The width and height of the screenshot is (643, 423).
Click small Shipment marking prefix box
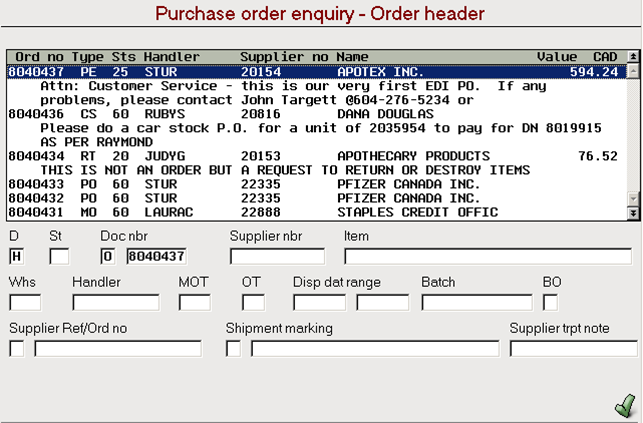pyautogui.click(x=233, y=349)
